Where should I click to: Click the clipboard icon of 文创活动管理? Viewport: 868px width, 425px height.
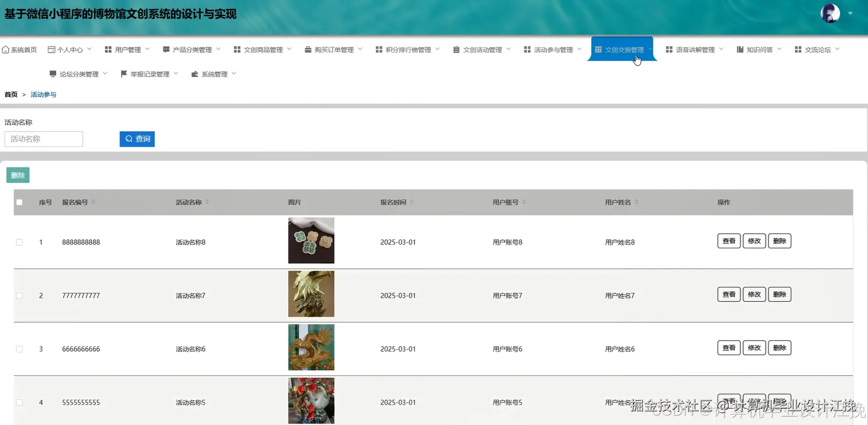[456, 50]
